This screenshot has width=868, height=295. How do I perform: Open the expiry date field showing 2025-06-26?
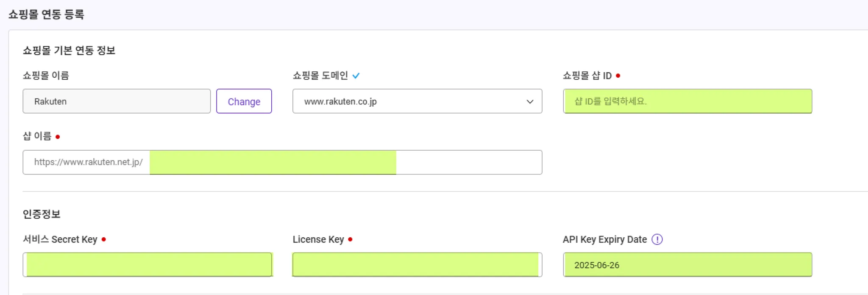[x=687, y=265]
